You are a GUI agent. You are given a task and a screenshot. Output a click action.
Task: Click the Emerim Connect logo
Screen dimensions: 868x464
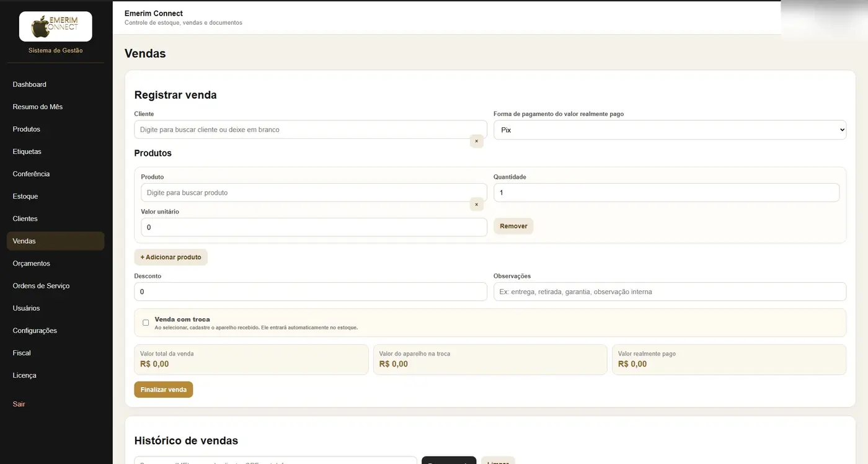[56, 27]
